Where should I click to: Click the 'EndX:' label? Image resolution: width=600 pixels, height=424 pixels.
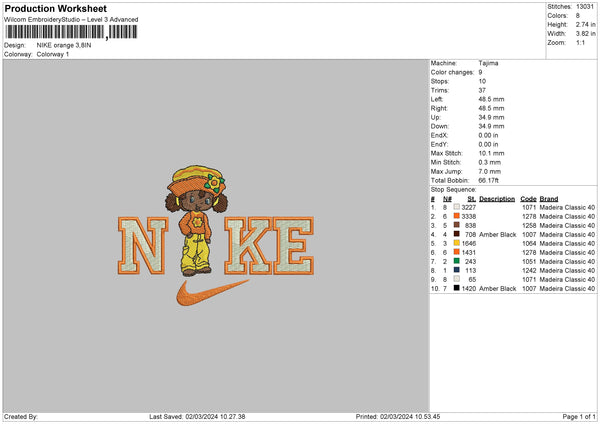(x=439, y=135)
